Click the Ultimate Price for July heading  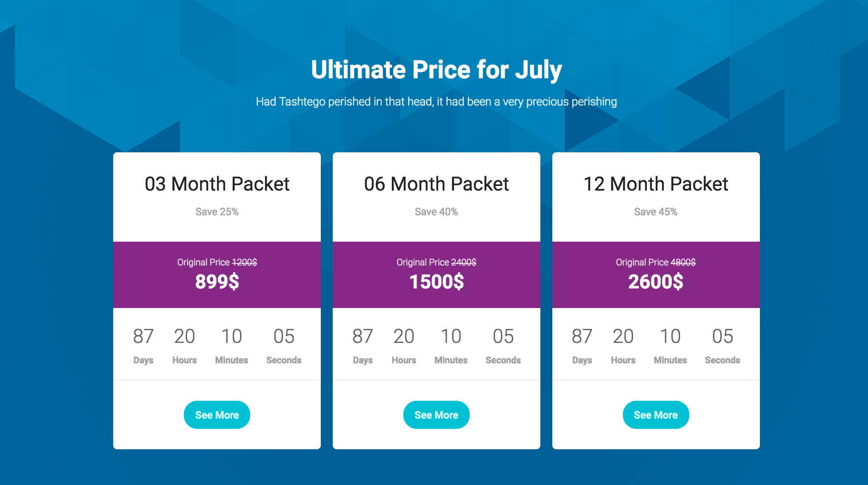pos(437,70)
